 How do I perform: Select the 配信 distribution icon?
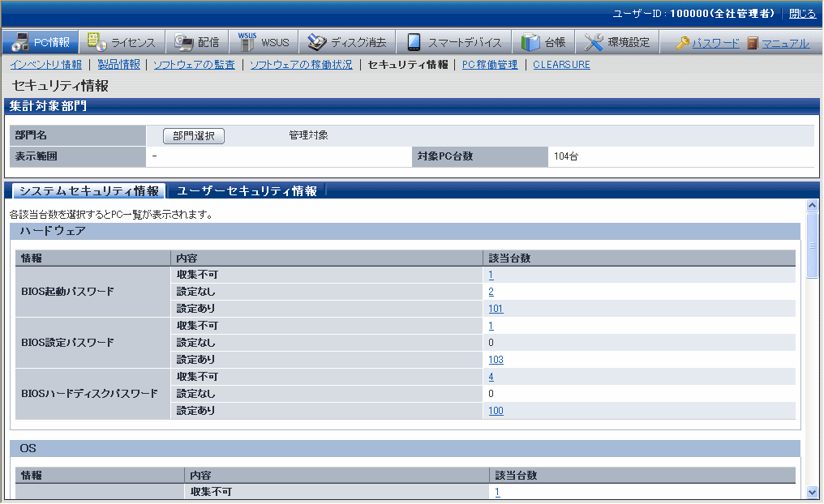click(184, 43)
